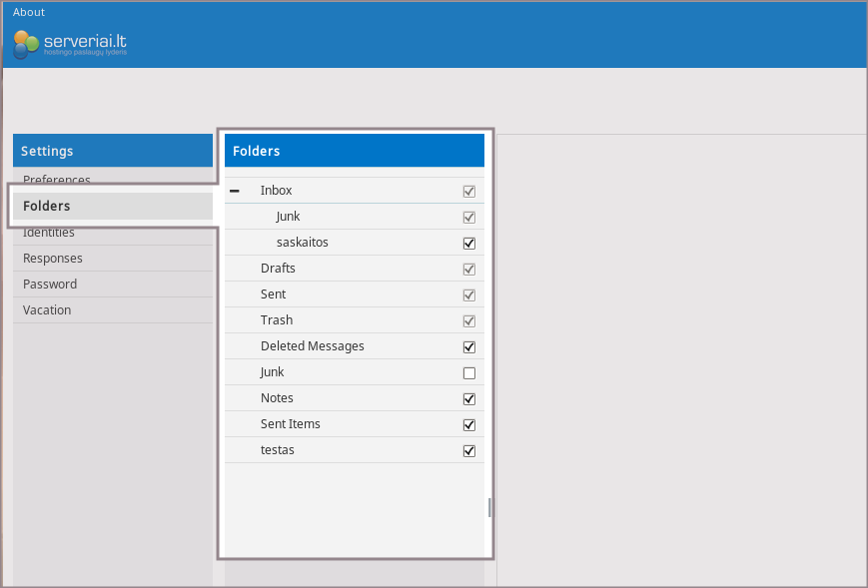
Task: Click the folder list scrollbar handle
Action: tap(489, 508)
